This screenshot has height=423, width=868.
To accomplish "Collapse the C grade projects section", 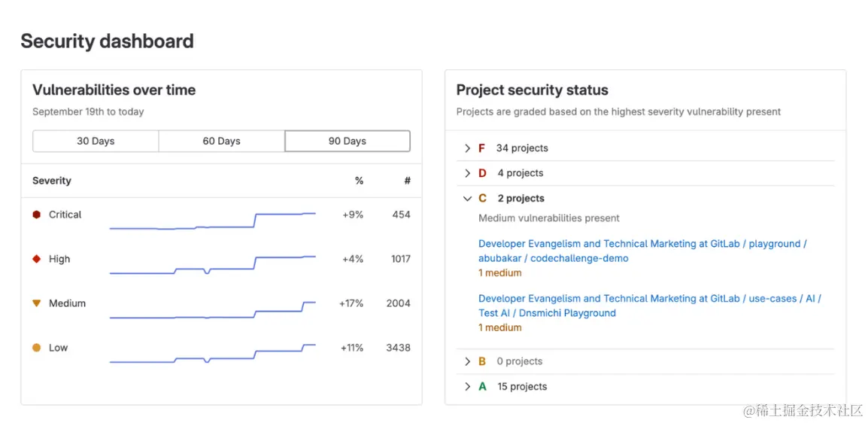I will pos(468,199).
